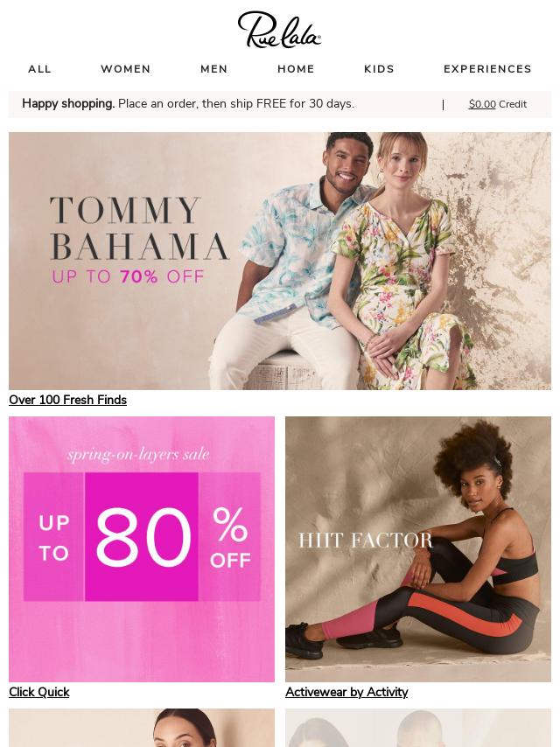Click the Happy shopping free shipping message

[x=188, y=104]
